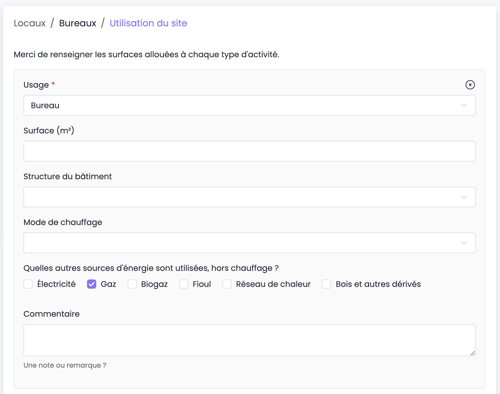The image size is (500, 394).
Task: Remove the usage block with circled X icon
Action: coord(470,85)
